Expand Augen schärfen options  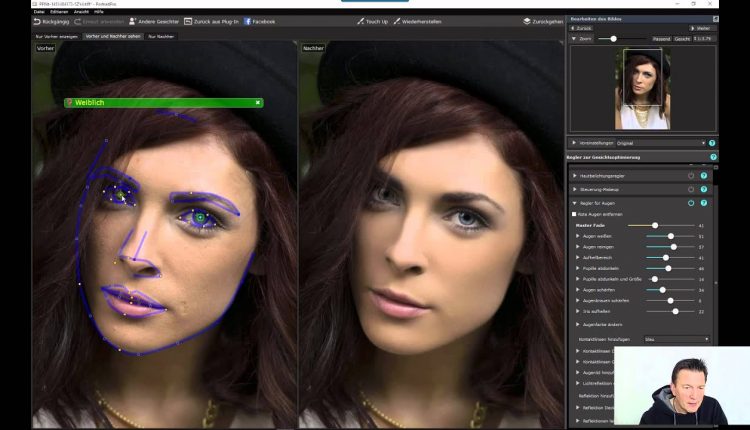click(577, 290)
